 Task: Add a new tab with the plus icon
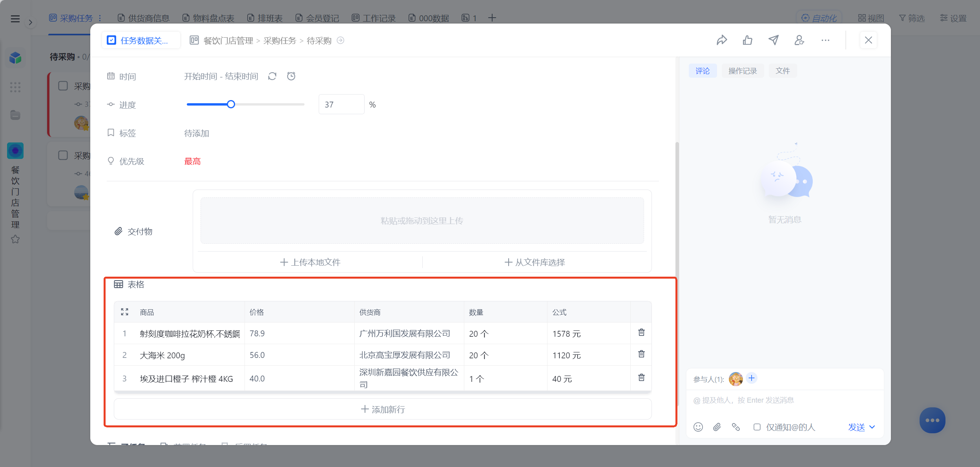point(492,18)
